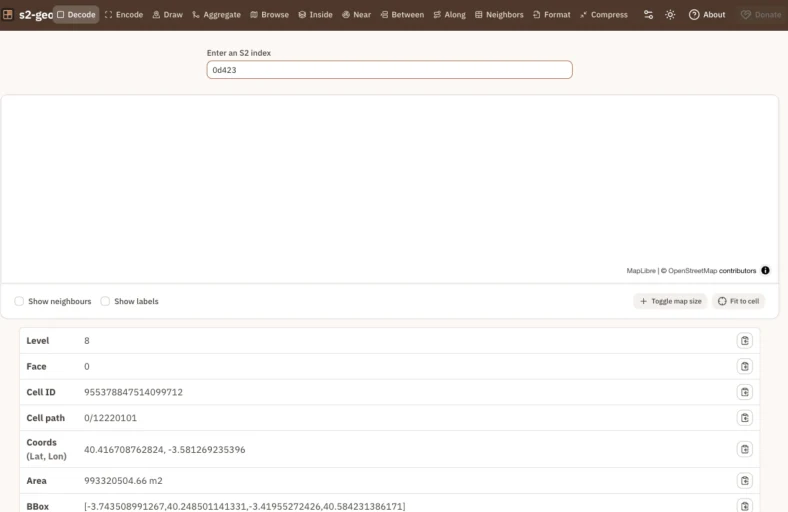788x512 pixels.
Task: Toggle light/dark theme sun icon
Action: coord(670,15)
